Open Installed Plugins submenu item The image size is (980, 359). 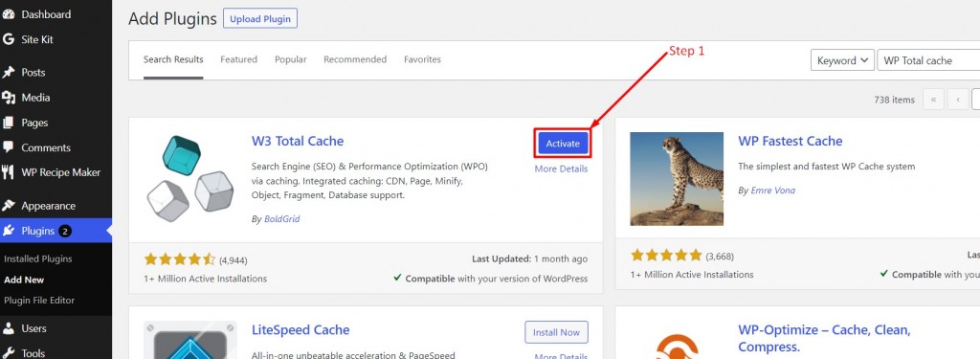pos(38,258)
